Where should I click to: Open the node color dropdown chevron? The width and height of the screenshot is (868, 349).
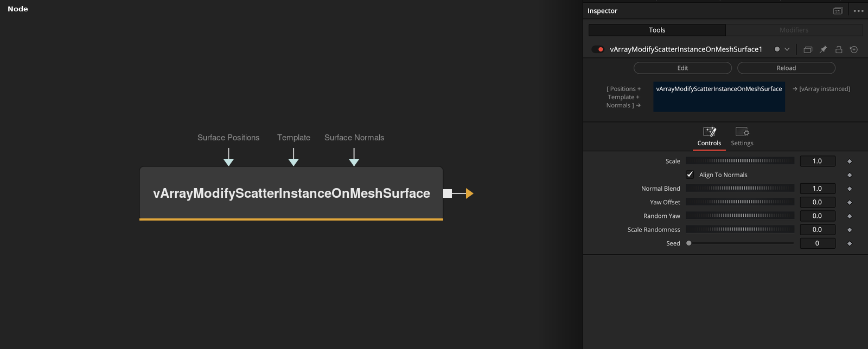coord(787,49)
